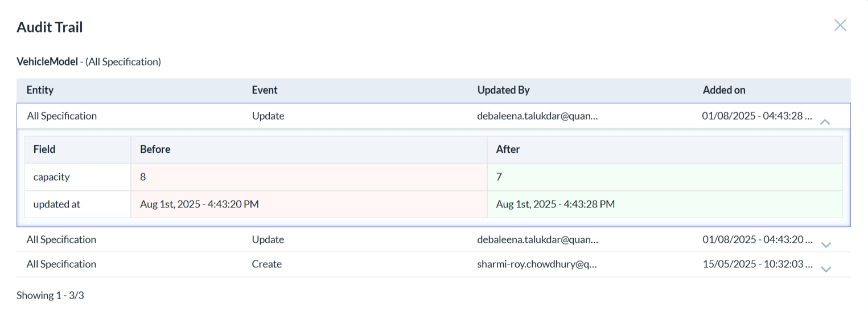
Task: Click the Entity column header
Action: coord(40,90)
